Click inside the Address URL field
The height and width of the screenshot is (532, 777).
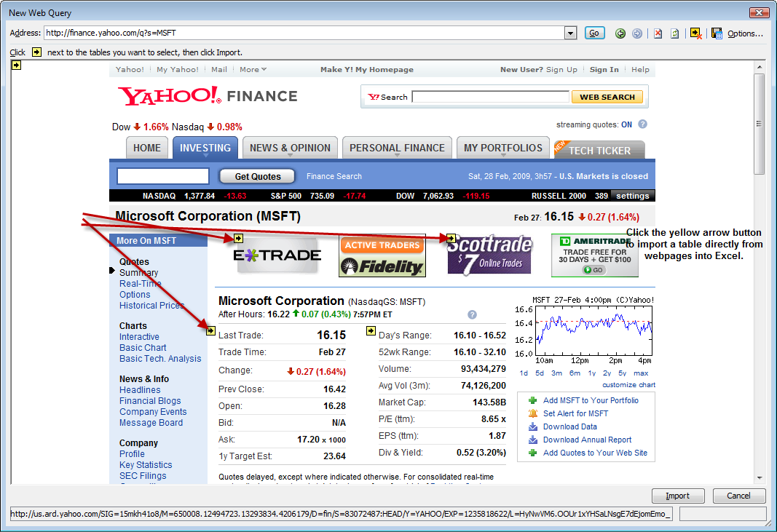tap(304, 33)
